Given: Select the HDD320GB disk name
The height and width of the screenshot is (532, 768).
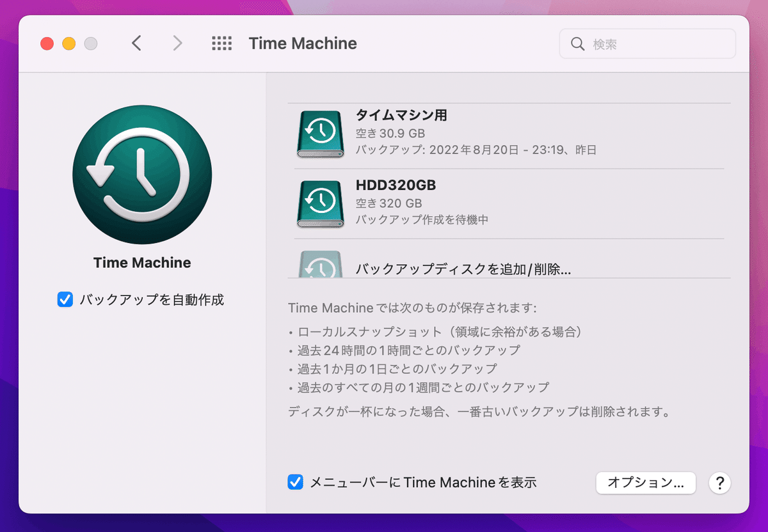Looking at the screenshot, I should click(x=396, y=185).
